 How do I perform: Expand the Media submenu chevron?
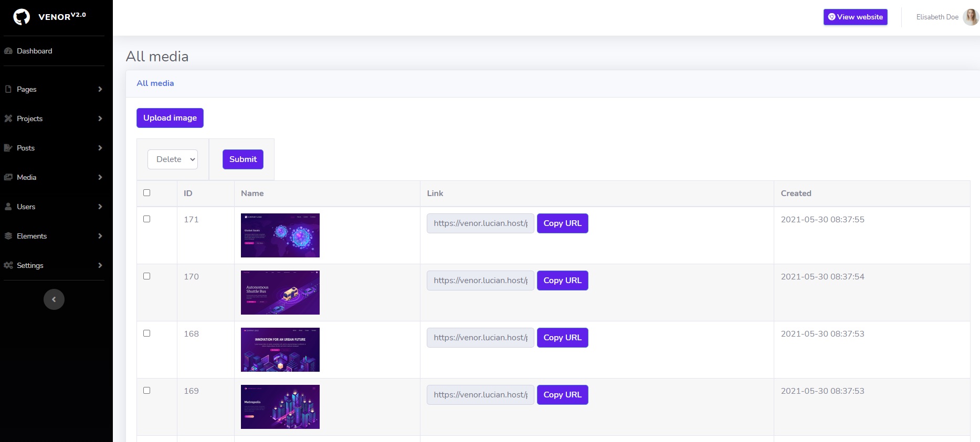tap(100, 177)
